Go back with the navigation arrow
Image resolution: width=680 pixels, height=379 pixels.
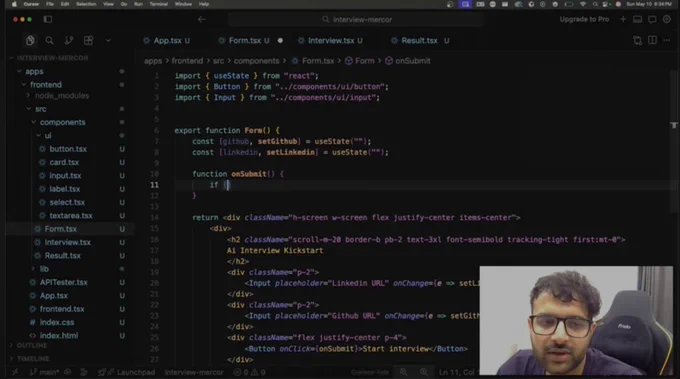202,20
